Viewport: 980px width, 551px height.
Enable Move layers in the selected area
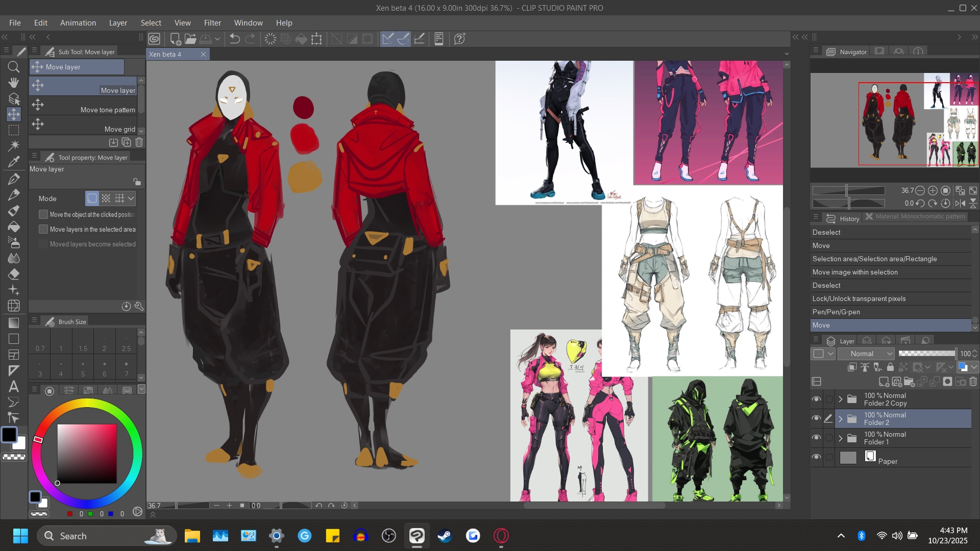tap(43, 230)
